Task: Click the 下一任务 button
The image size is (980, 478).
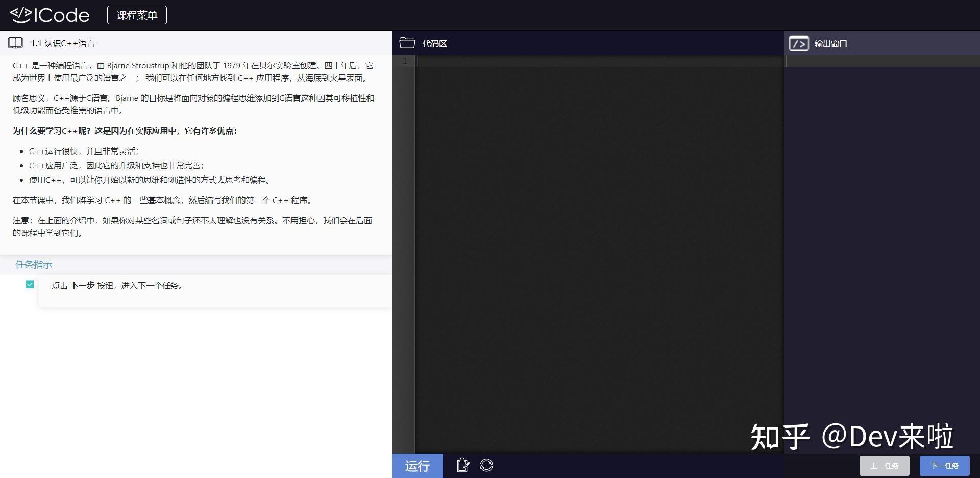Action: 945,465
